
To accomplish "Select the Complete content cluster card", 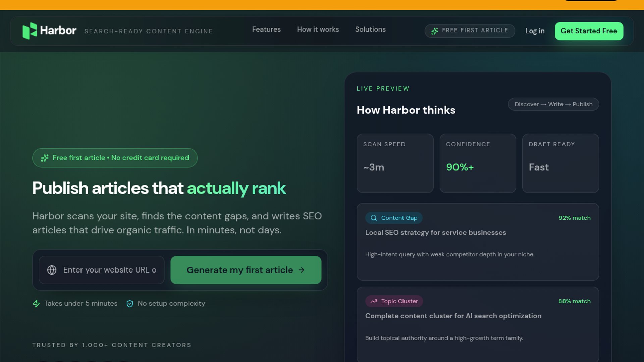I will 478,323.
